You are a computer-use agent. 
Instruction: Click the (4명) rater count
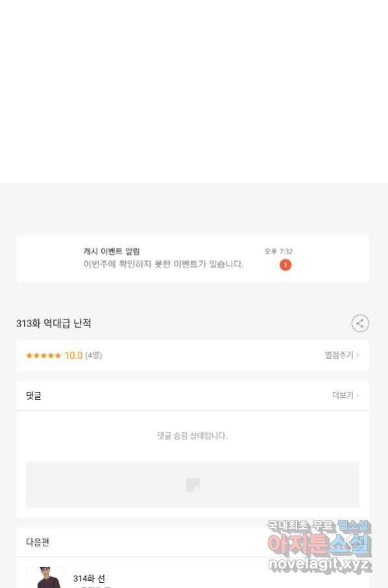(93, 355)
